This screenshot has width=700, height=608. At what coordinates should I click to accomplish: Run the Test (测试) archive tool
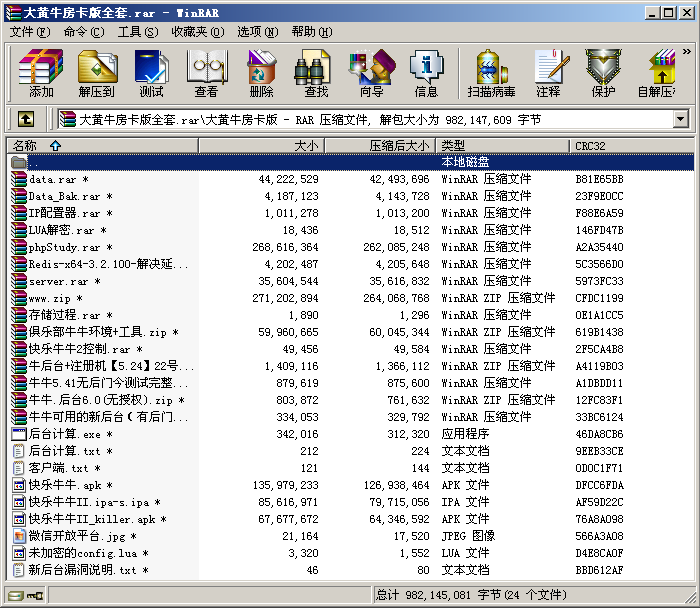151,74
